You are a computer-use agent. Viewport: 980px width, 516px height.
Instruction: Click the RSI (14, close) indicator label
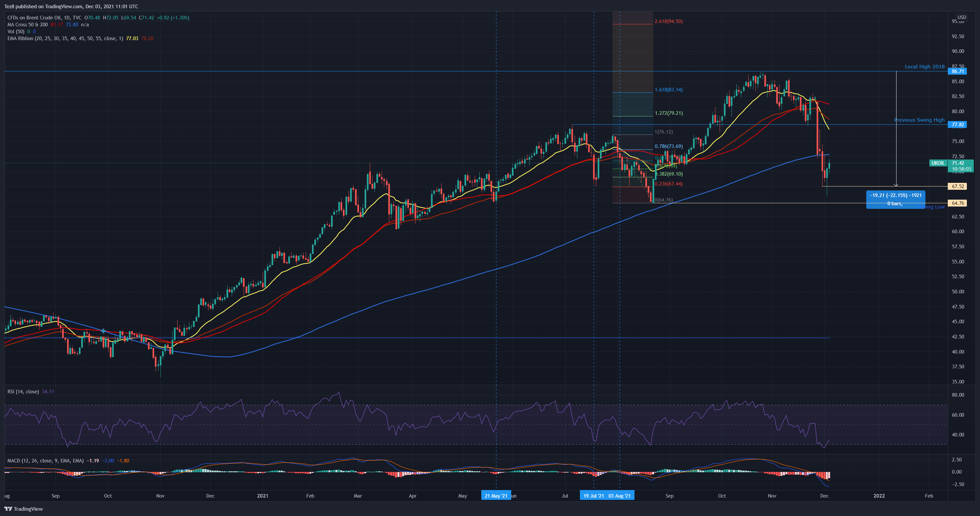click(x=23, y=391)
